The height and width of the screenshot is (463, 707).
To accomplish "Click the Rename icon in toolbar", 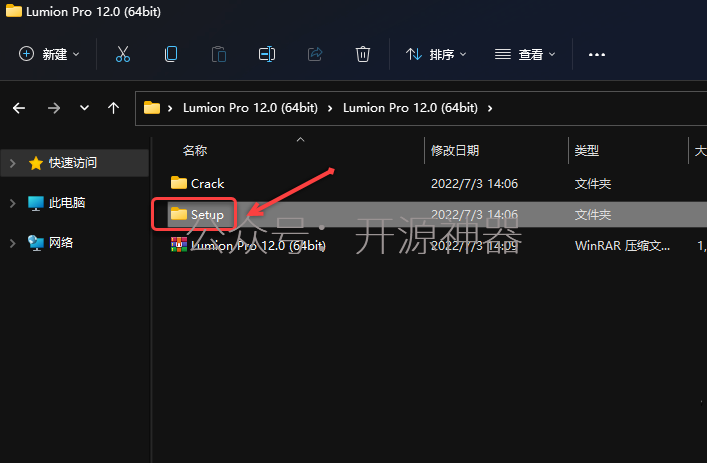I will [266, 54].
